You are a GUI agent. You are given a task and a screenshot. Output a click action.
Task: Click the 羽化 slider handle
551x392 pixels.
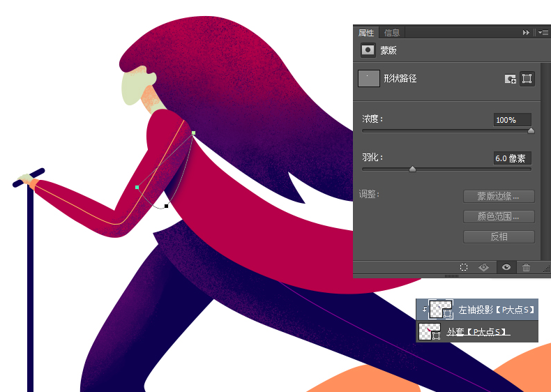click(412, 169)
